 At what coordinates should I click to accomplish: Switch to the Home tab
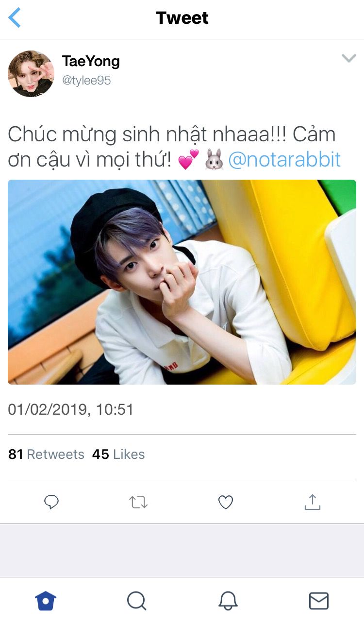point(46,601)
